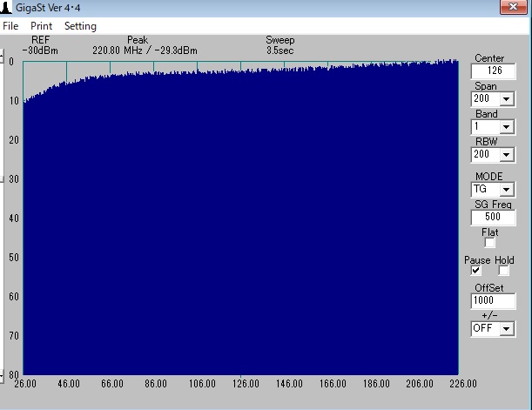Expand the Band dropdown

(506, 127)
